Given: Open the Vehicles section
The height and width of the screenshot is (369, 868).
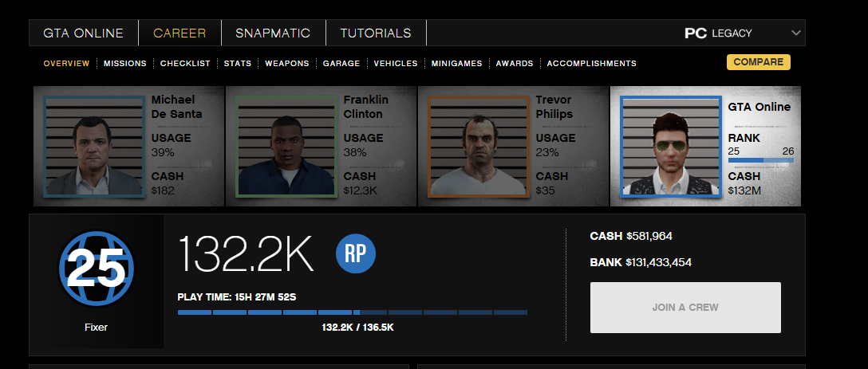Looking at the screenshot, I should click(396, 64).
